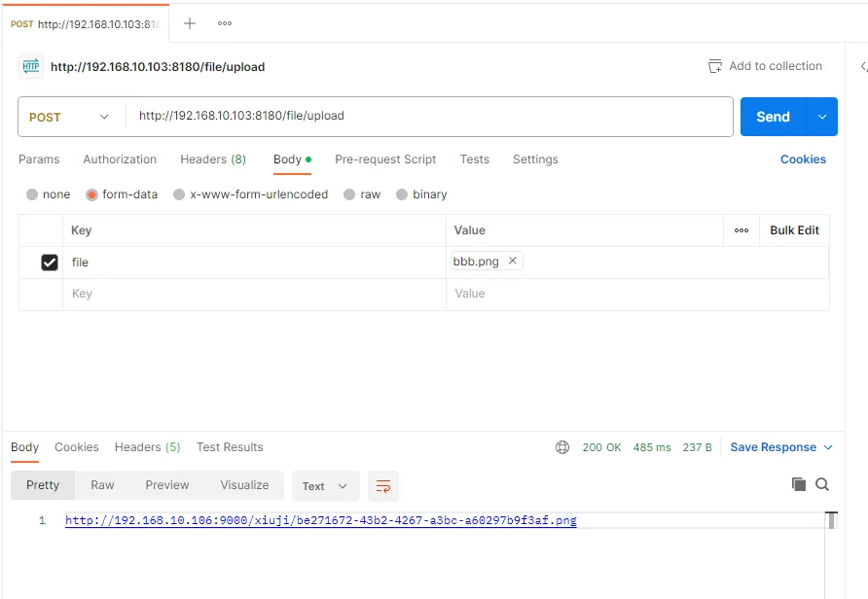This screenshot has height=599, width=868.
Task: Toggle line wrap icon in response toolbar
Action: (383, 486)
